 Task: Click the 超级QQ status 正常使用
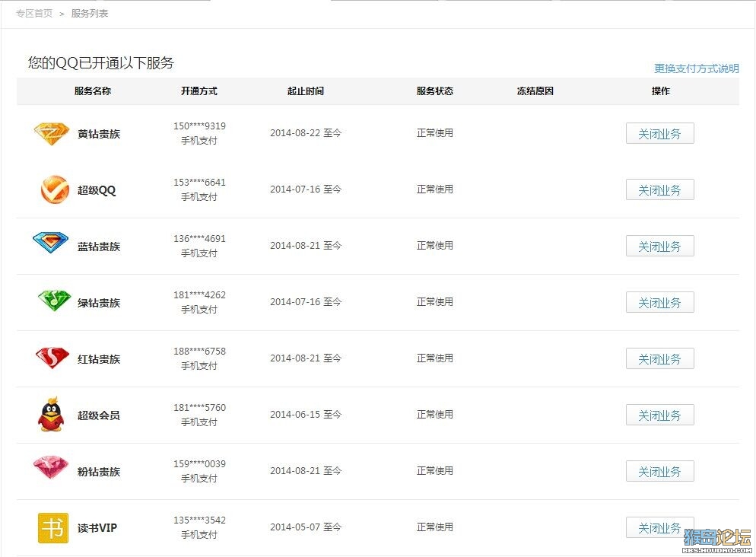pos(435,189)
